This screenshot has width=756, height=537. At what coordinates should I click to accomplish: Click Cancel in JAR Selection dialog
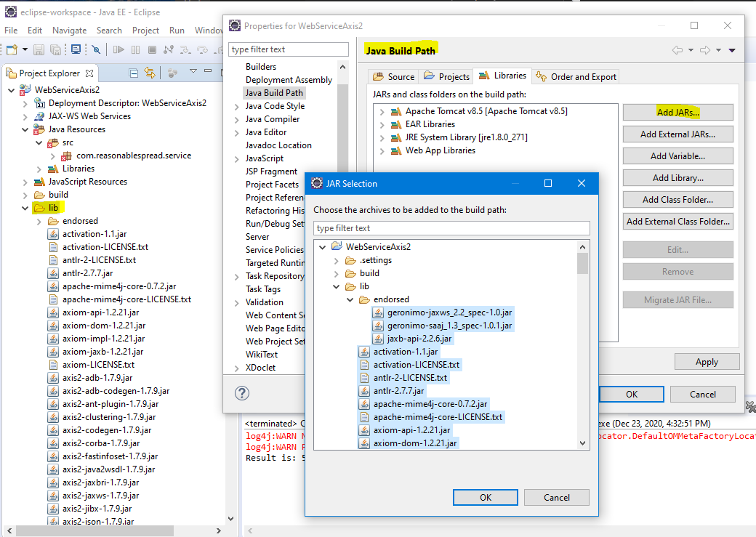click(x=557, y=498)
